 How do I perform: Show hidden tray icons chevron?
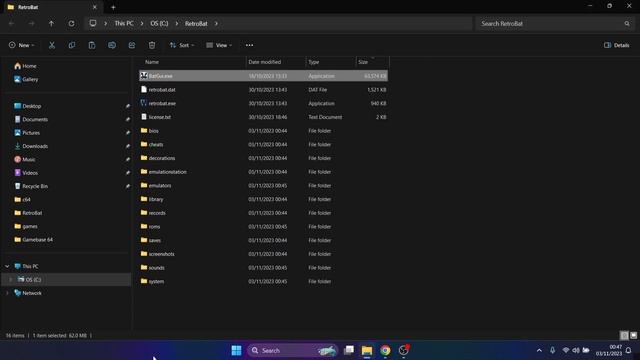click(539, 350)
